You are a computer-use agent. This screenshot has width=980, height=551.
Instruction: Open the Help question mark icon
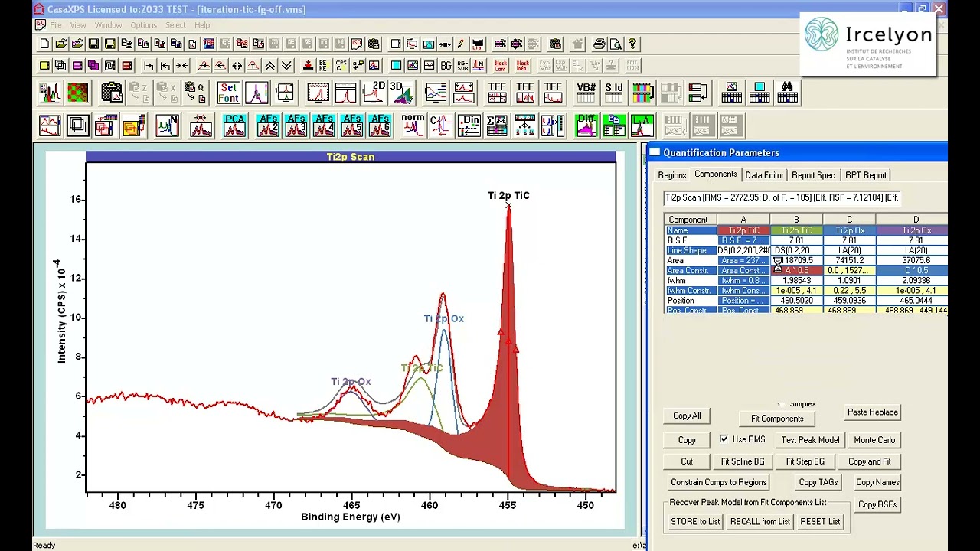tap(632, 44)
